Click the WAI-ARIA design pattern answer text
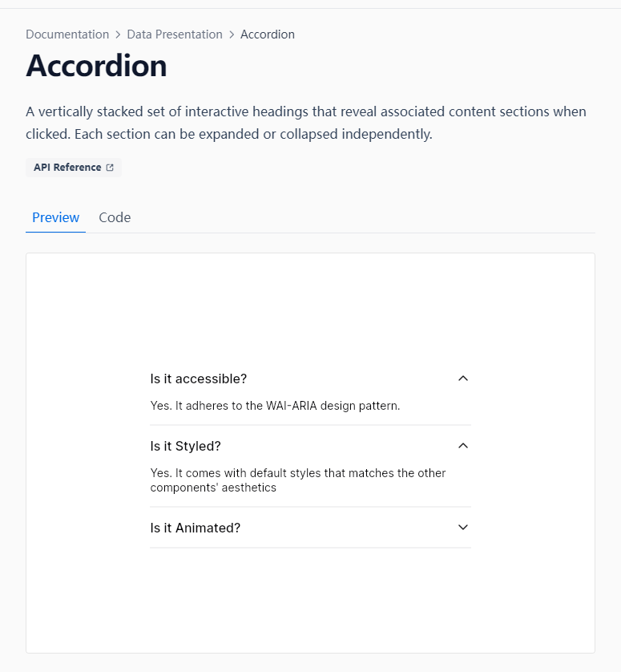 (x=275, y=406)
